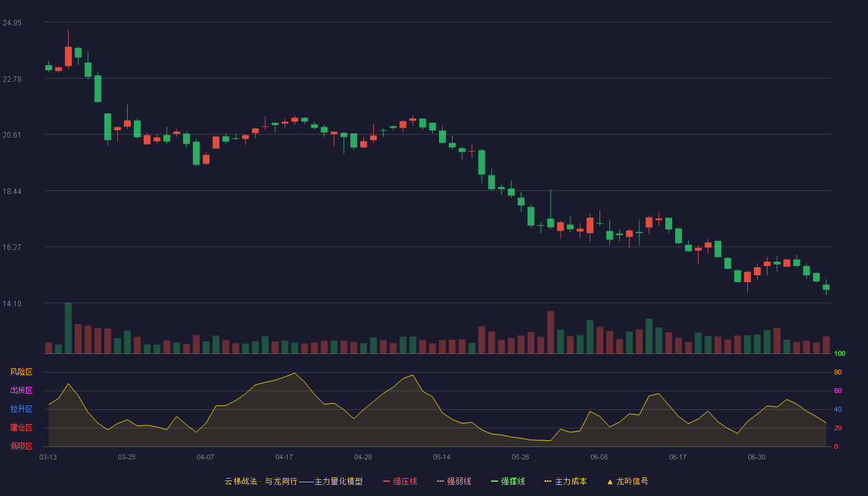Toggle the 龙吟信号 legend series
Image resolution: width=868 pixels, height=496 pixels.
coord(627,481)
